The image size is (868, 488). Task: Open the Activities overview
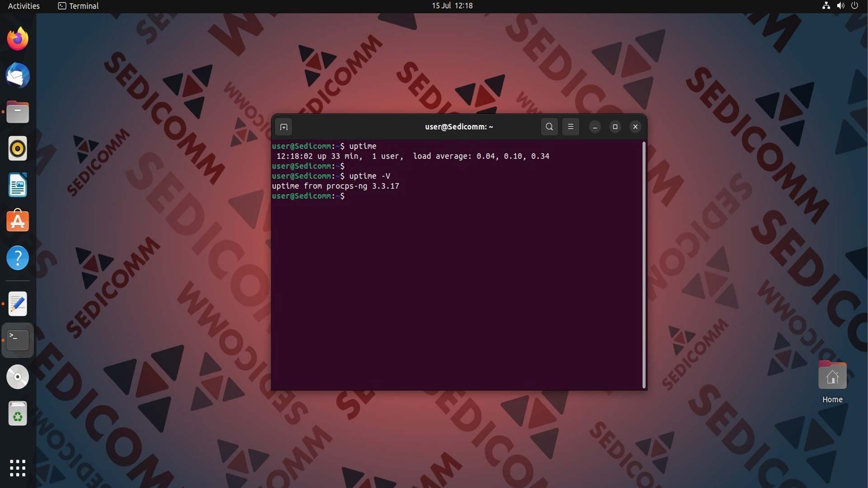coord(24,6)
